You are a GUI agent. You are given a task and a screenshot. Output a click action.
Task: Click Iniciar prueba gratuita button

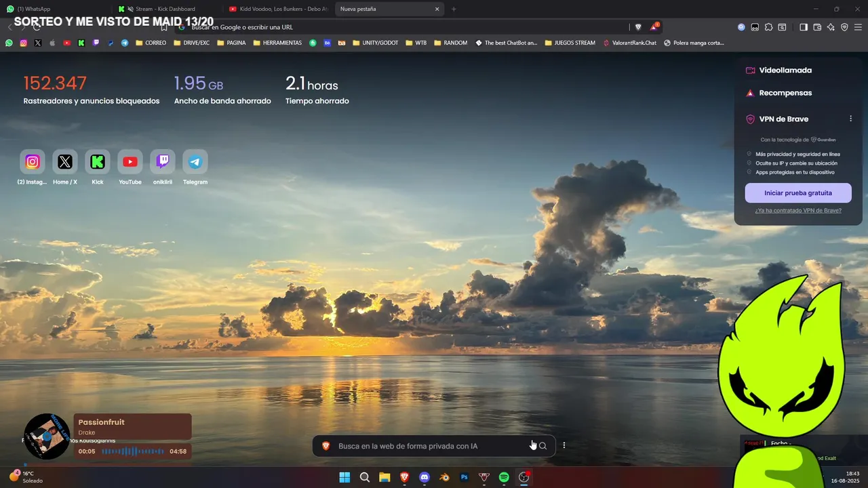pyautogui.click(x=798, y=192)
